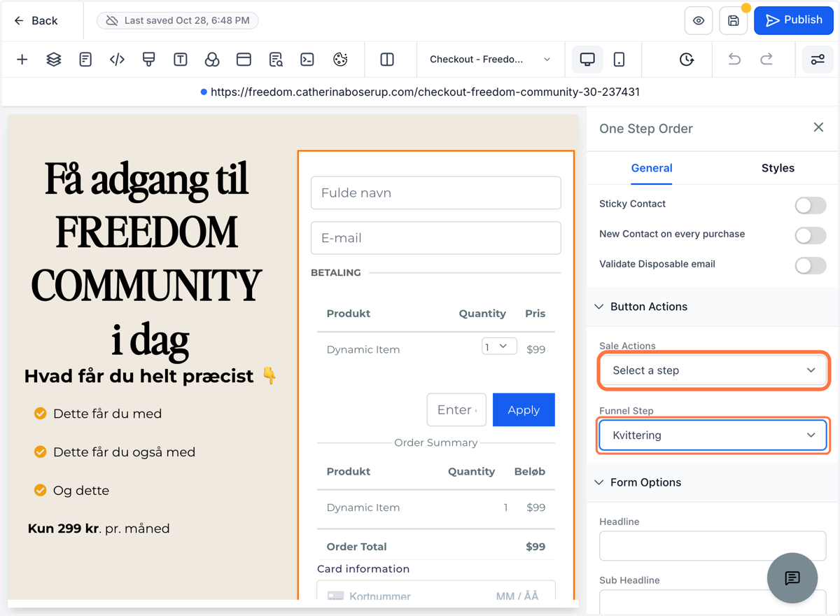
Task: Enable New Contact on every purchase
Action: pyautogui.click(x=811, y=235)
